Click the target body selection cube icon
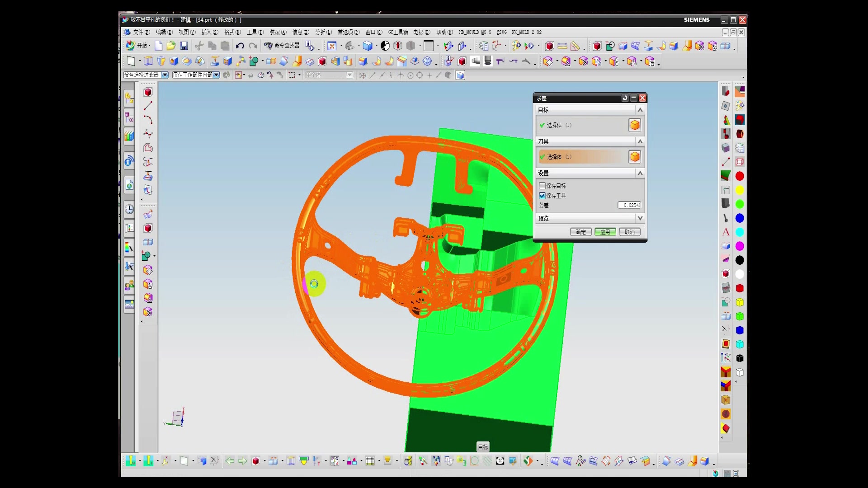Image resolution: width=868 pixels, height=488 pixels. click(x=635, y=125)
